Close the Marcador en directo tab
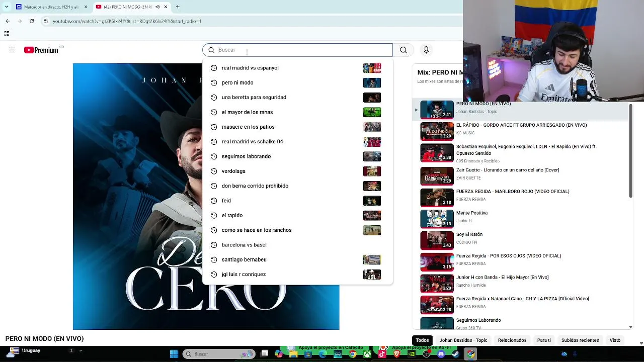 click(x=86, y=7)
